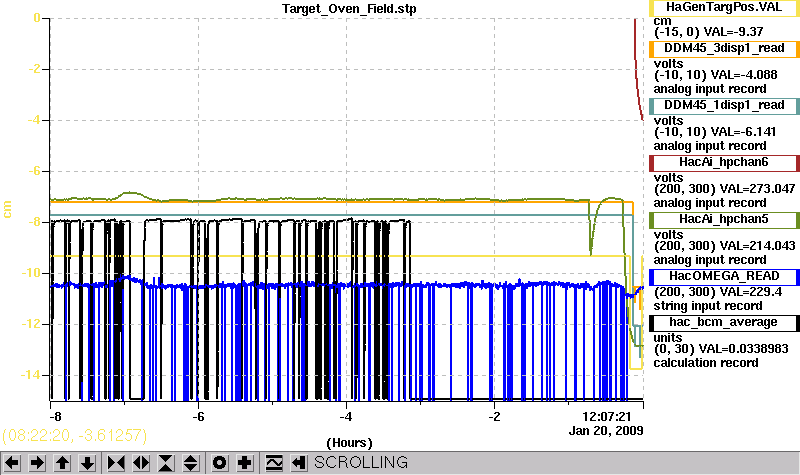Click the SCROLLING status text
Image resolution: width=800 pixels, height=475 pixels.
361,462
